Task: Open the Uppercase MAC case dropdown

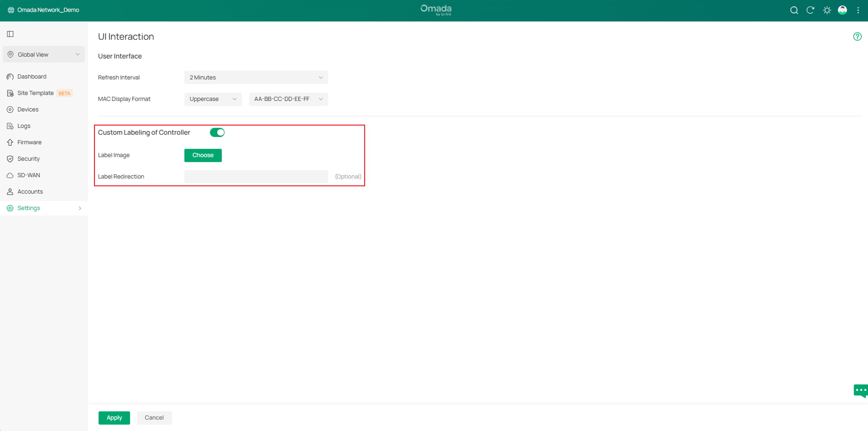Action: pos(213,99)
